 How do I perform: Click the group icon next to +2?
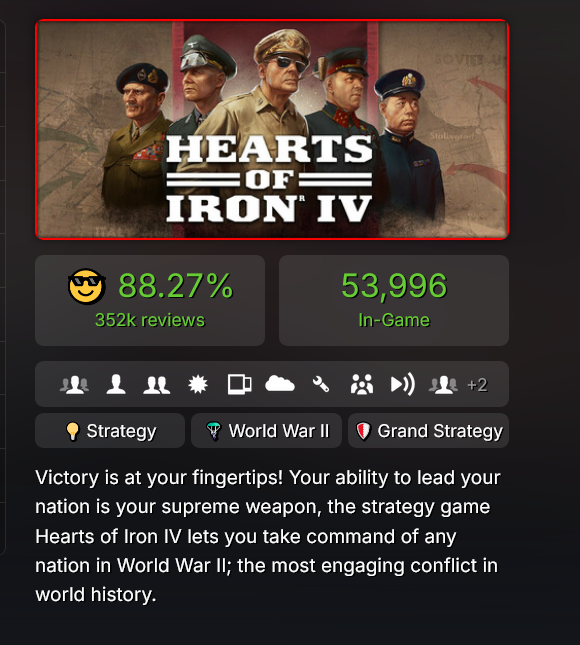(443, 385)
